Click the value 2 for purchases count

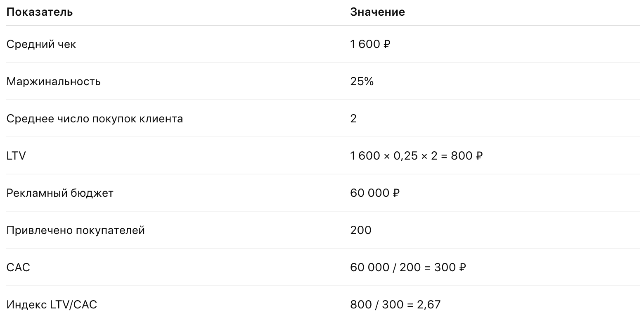[353, 119]
